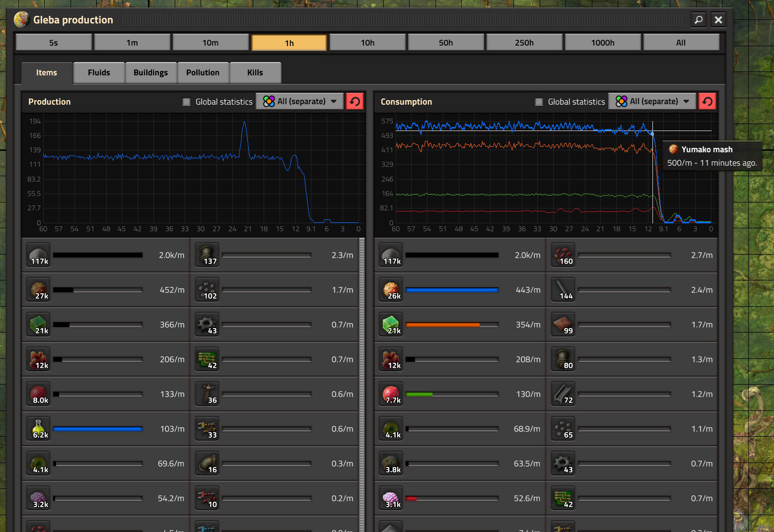Screen dimensions: 774x532
Task: Select electronic circuit icon showing 42 produced
Action: point(208,359)
